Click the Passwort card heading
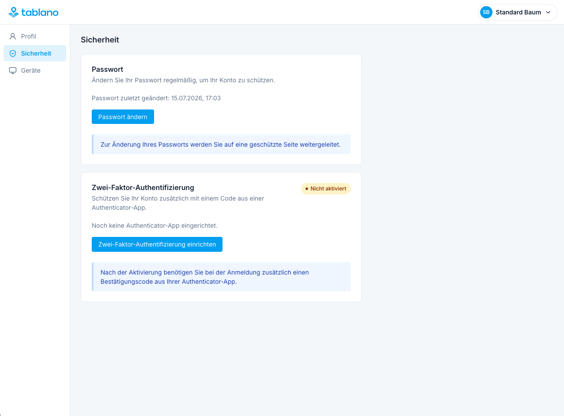Image resolution: width=564 pixels, height=416 pixels. pos(107,69)
